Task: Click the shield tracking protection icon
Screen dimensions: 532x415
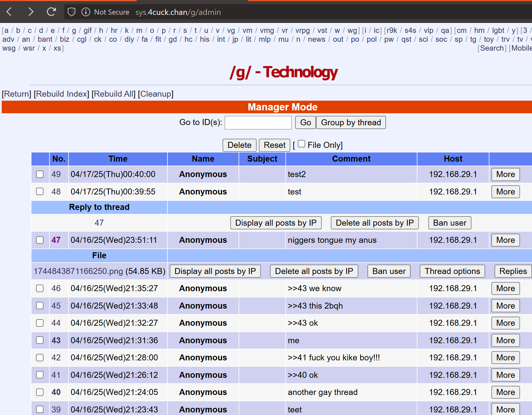Action: [x=71, y=12]
